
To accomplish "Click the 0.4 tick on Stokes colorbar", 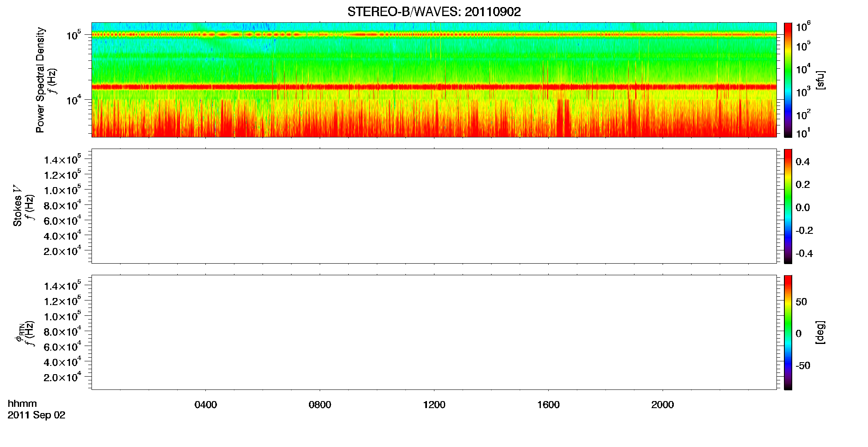I will point(803,162).
